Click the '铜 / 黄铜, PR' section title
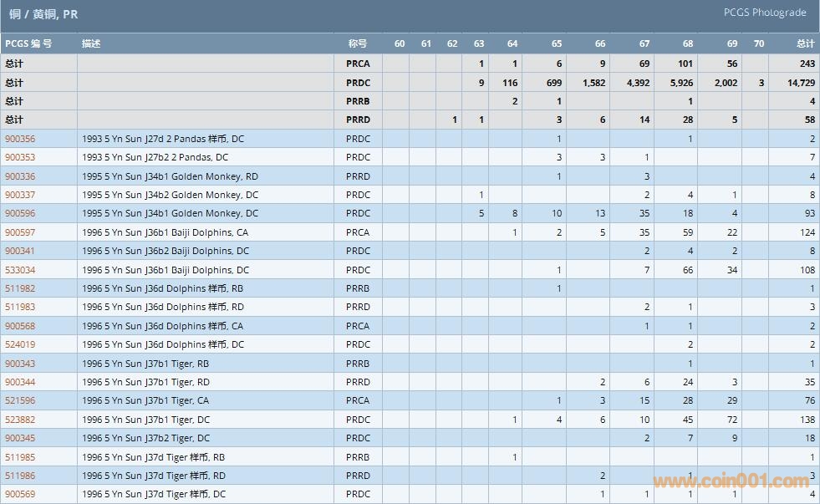Viewport: 820px width, 504px height. point(43,14)
